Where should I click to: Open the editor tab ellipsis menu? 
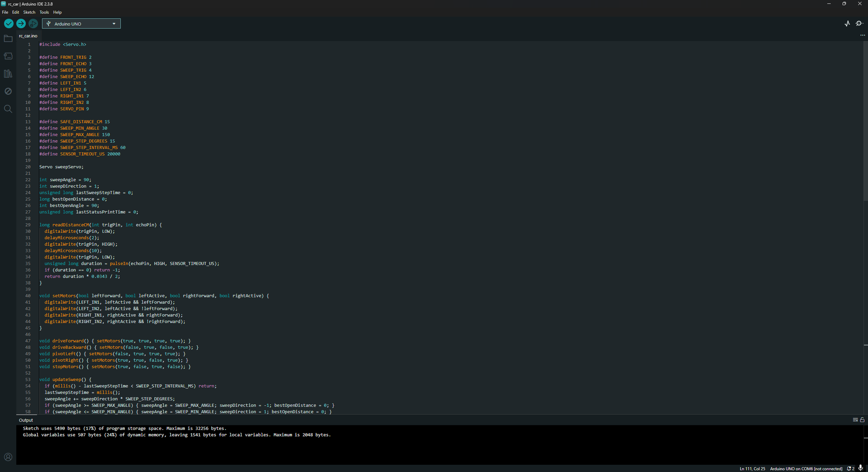863,35
